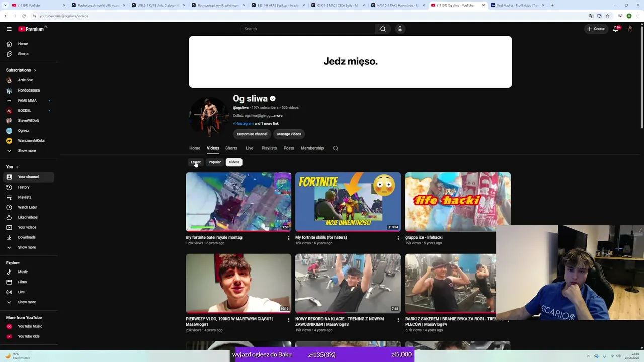Screen dimensions: 644x362
Task: Open options menu for 'My fortnite skills (for haters)'
Action: coord(398,238)
